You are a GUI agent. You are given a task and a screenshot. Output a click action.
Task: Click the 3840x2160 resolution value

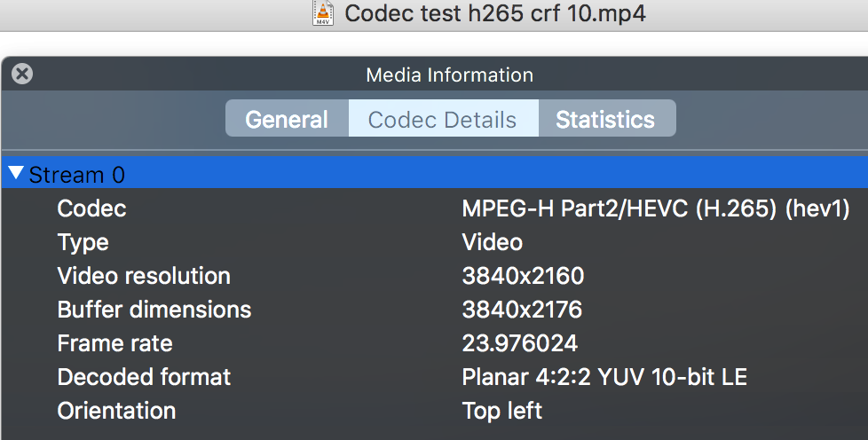click(523, 276)
